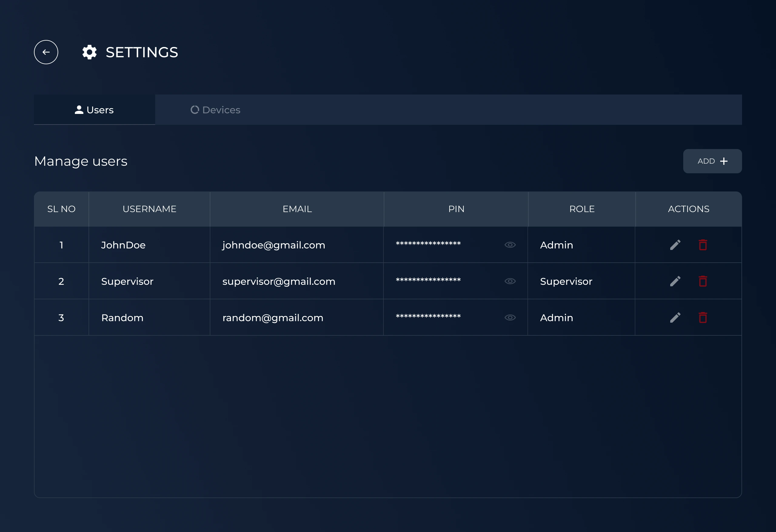The width and height of the screenshot is (776, 532).
Task: Reveal JohnDoe's PIN with eye icon
Action: click(510, 244)
